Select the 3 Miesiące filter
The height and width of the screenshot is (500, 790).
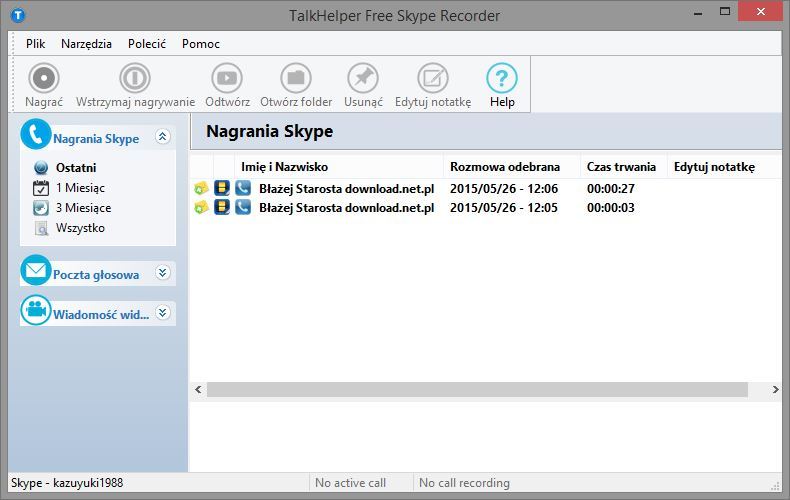83,208
